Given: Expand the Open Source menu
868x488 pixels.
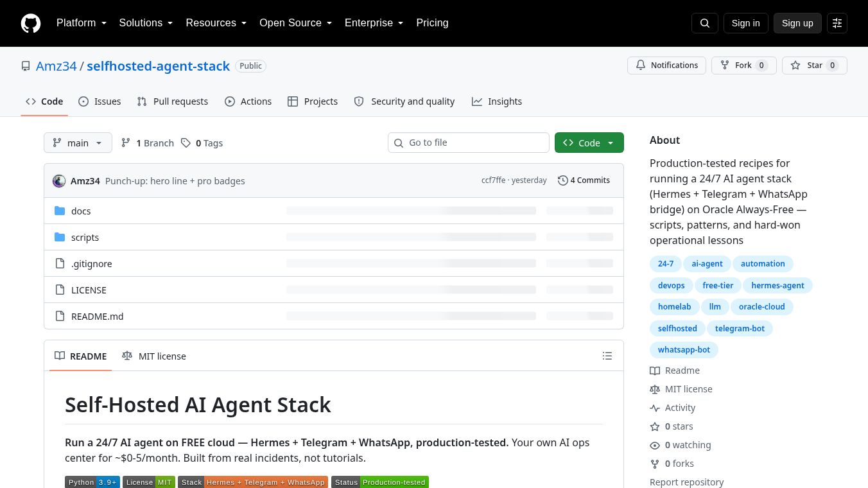Looking at the screenshot, I should [295, 23].
